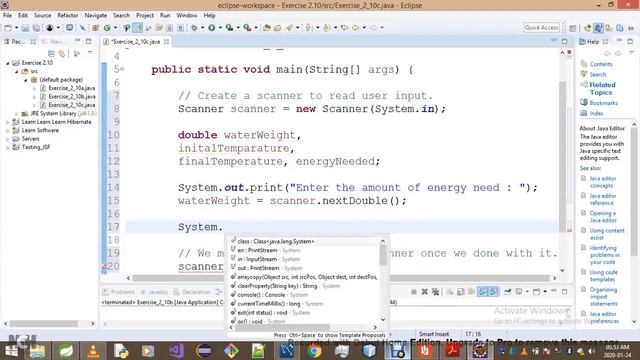Open Java editor concepts help link
This screenshot has height=360, width=640.
pos(602,182)
